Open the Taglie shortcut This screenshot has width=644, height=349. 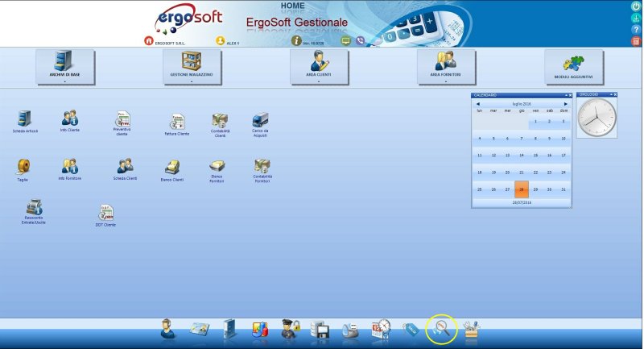pyautogui.click(x=23, y=170)
